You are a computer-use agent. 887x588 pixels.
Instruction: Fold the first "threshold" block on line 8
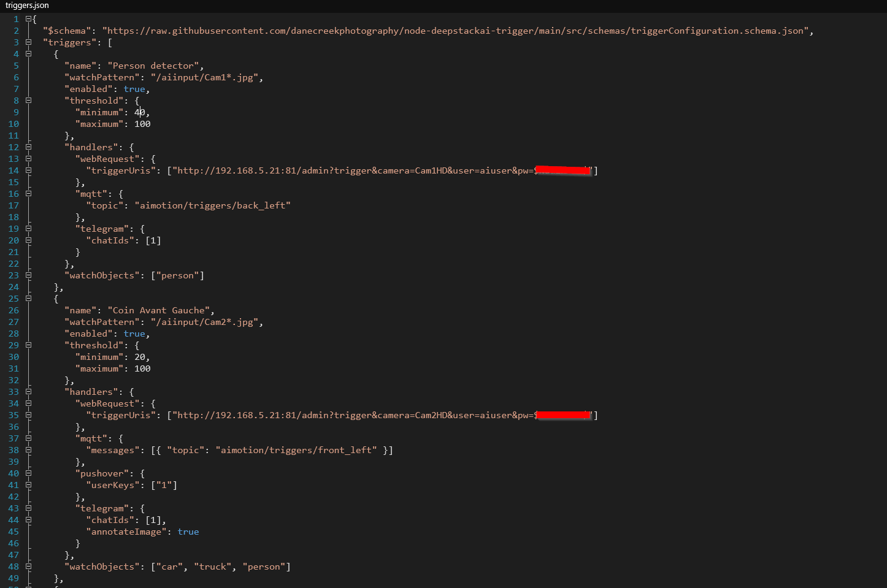pyautogui.click(x=28, y=101)
